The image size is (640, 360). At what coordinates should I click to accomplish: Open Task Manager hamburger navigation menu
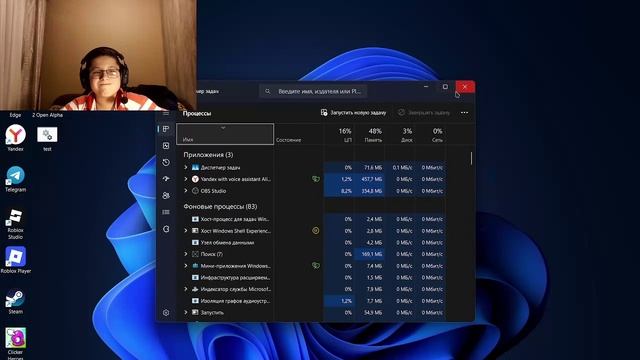pos(166,113)
